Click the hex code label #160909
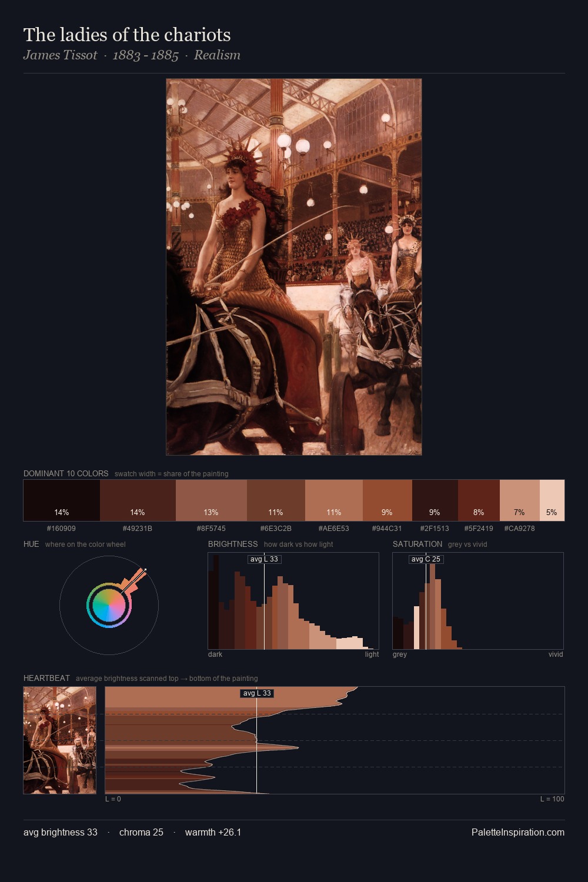The height and width of the screenshot is (882, 588). tap(62, 529)
